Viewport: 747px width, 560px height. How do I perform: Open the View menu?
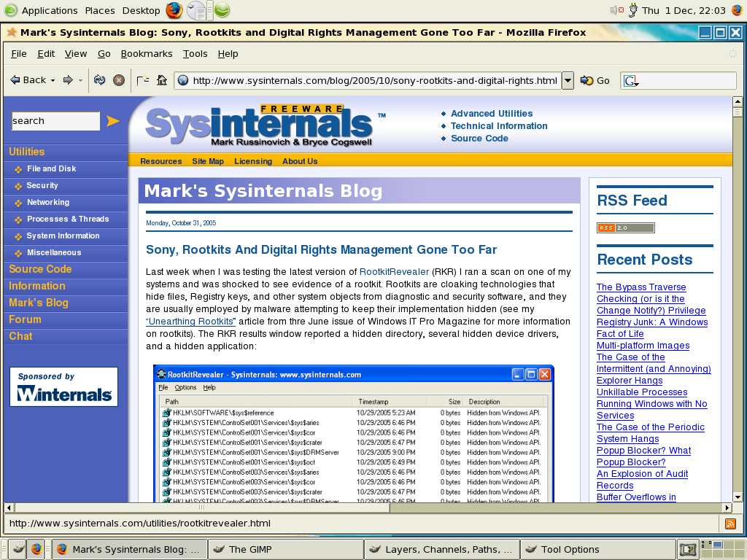(x=76, y=54)
